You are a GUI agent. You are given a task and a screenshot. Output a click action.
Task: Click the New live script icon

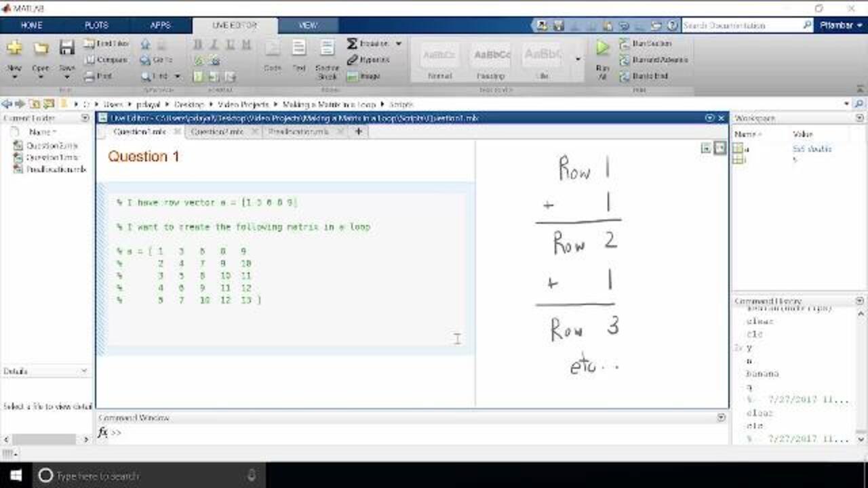[x=14, y=48]
